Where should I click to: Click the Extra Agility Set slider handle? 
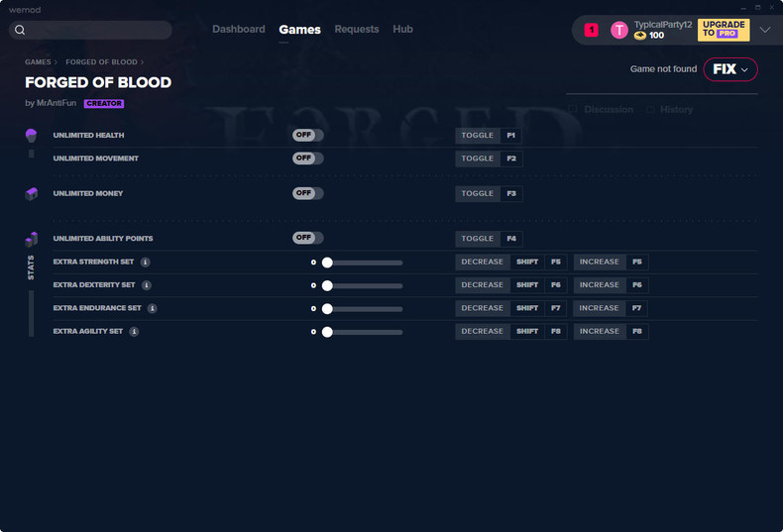point(327,332)
